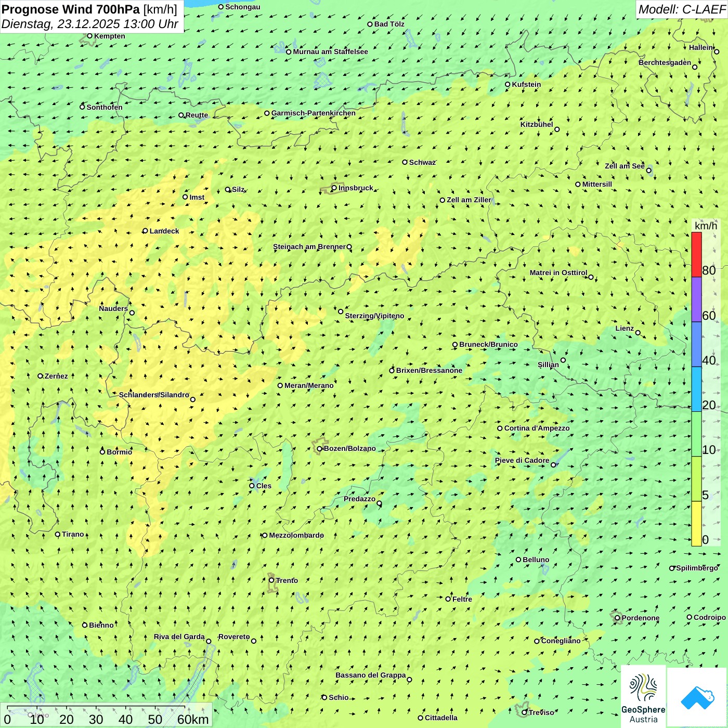This screenshot has width=728, height=728.
Task: Click the Bozen/Bolzano city label
Action: click(349, 448)
